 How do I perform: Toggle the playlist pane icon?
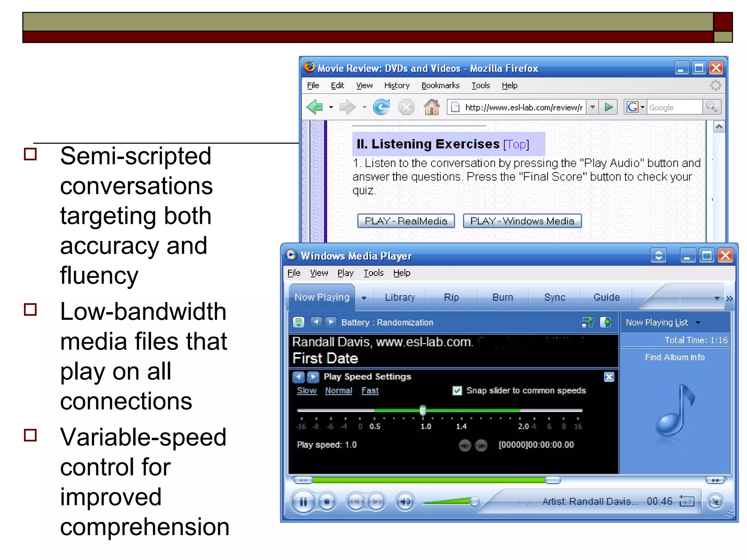tap(606, 322)
